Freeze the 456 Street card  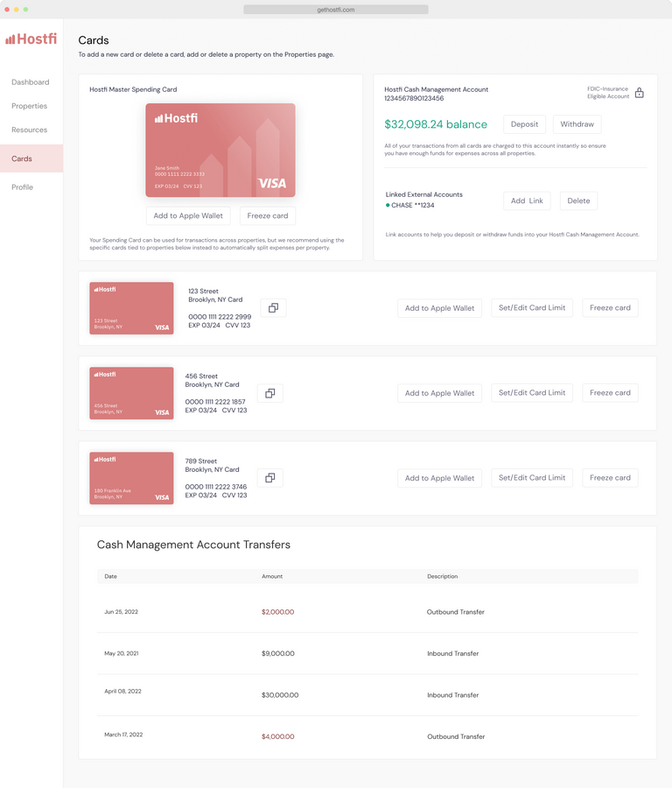coord(610,392)
